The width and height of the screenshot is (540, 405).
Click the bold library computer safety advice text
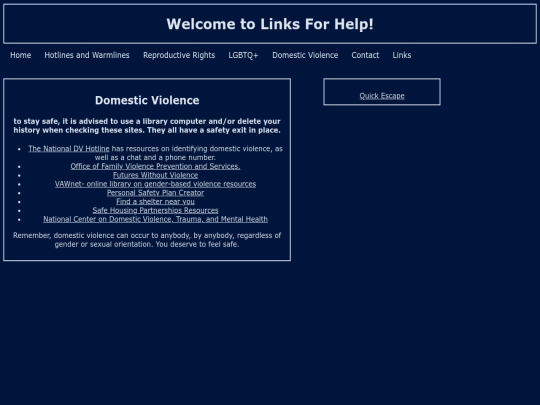147,126
